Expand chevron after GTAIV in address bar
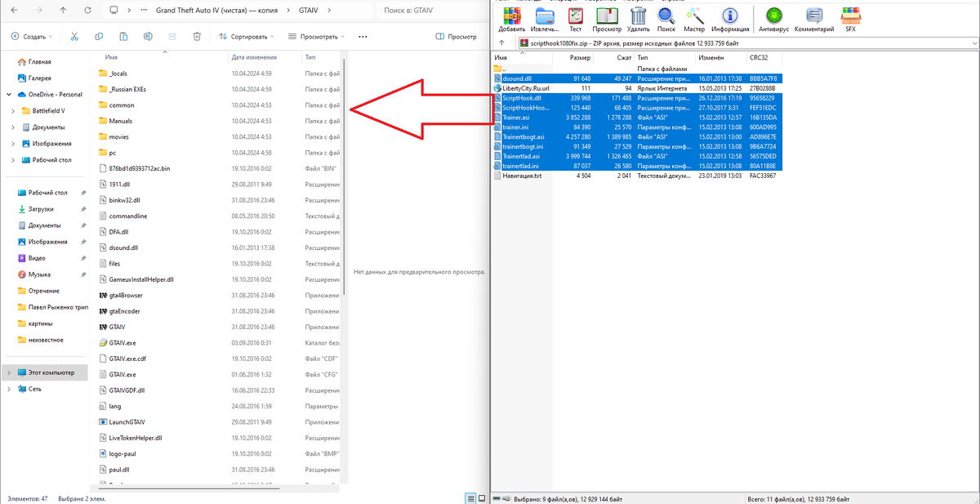The image size is (980, 504). click(x=331, y=11)
